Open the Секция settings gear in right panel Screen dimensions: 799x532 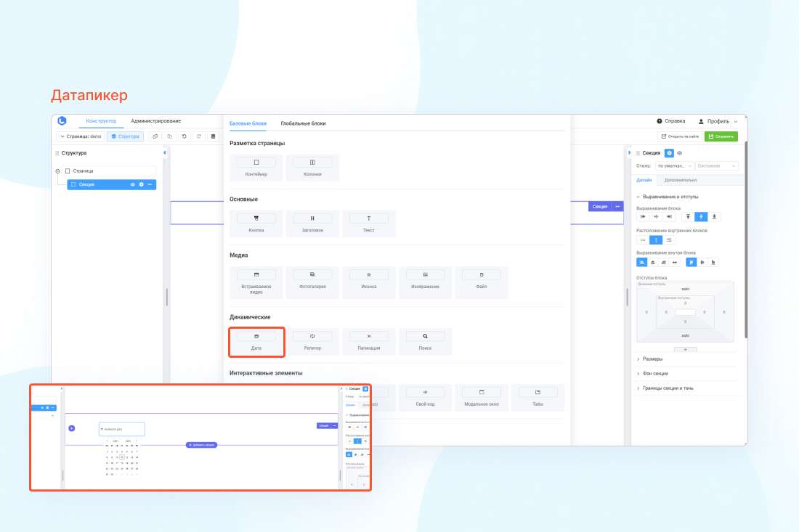pyautogui.click(x=669, y=153)
